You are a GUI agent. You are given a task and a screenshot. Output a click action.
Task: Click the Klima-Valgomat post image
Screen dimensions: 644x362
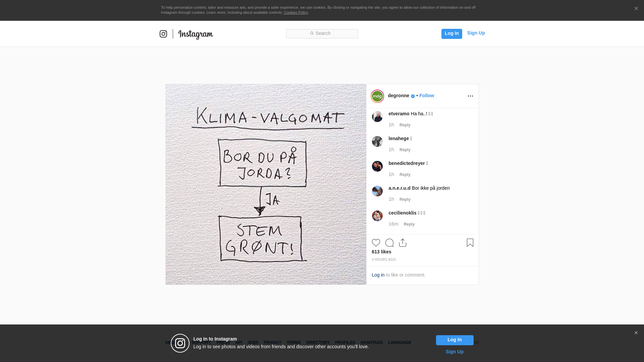[x=266, y=184]
